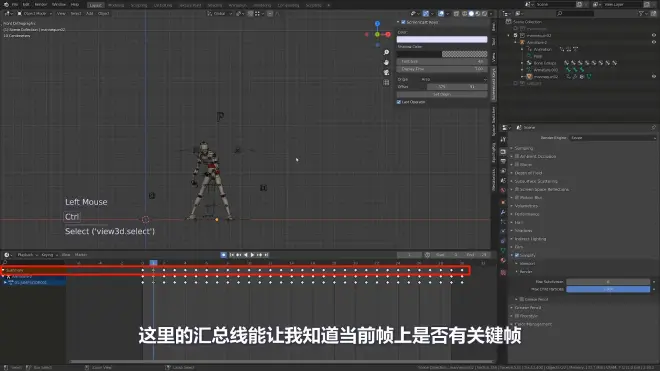The image size is (660, 371).
Task: Open the Render Engine dropdown
Action: (x=612, y=138)
